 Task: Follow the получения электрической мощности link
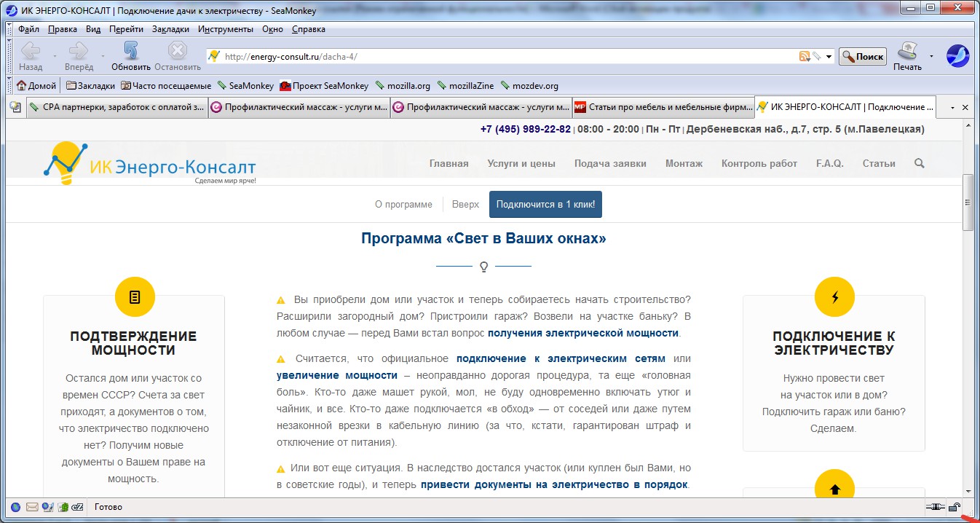point(583,333)
